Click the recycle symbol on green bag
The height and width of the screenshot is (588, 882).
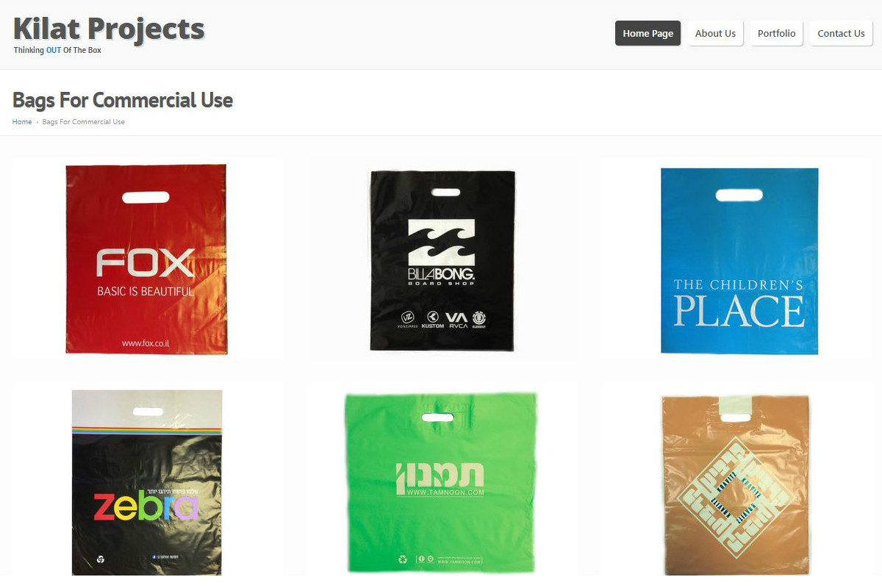(x=403, y=559)
